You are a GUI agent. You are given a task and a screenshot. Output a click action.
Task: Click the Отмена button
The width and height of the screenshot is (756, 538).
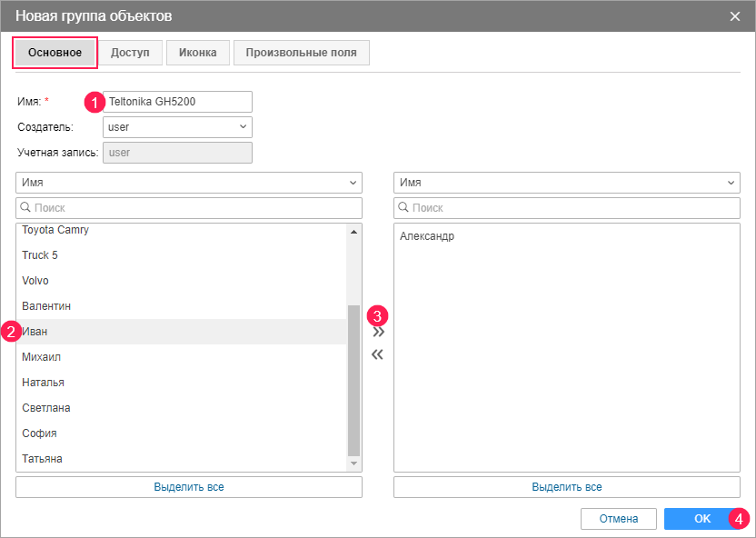(619, 519)
